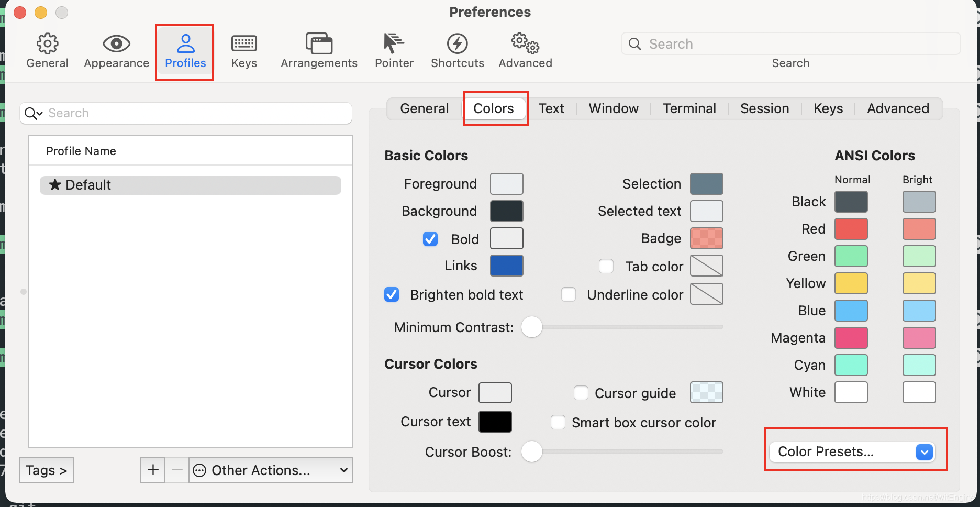Switch to the Terminal profile tab
This screenshot has width=980, height=507.
689,108
